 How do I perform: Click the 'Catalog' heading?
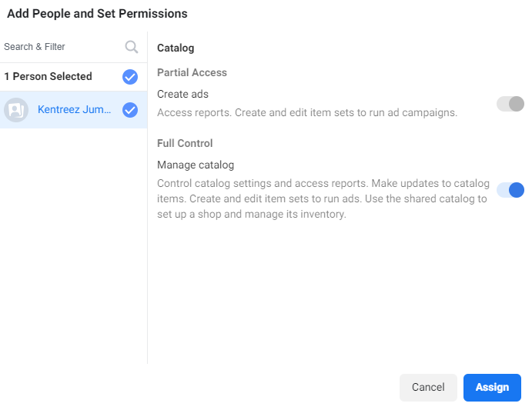[x=176, y=48]
